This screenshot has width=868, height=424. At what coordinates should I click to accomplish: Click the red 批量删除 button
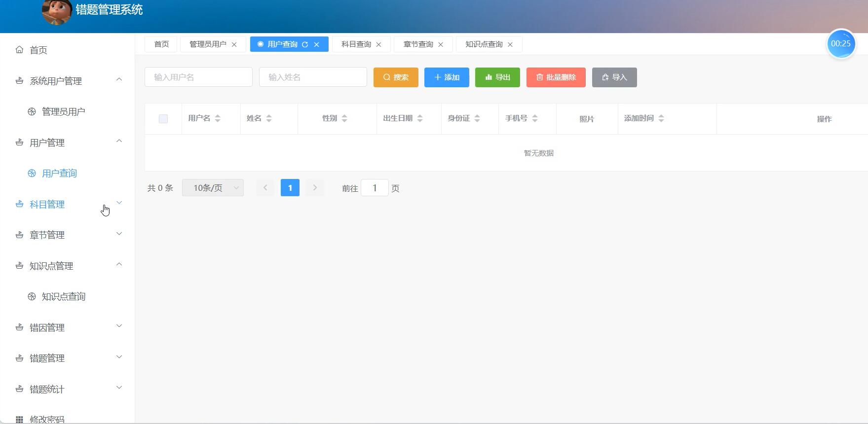(x=556, y=77)
